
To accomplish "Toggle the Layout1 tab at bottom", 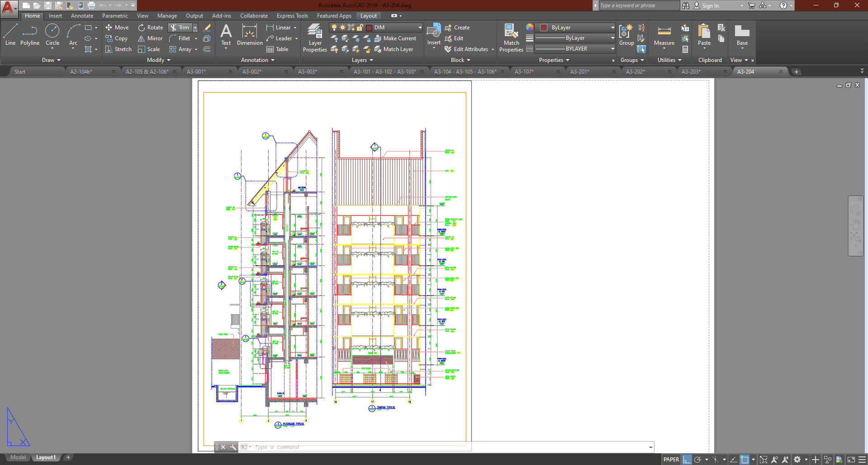I will coord(46,457).
